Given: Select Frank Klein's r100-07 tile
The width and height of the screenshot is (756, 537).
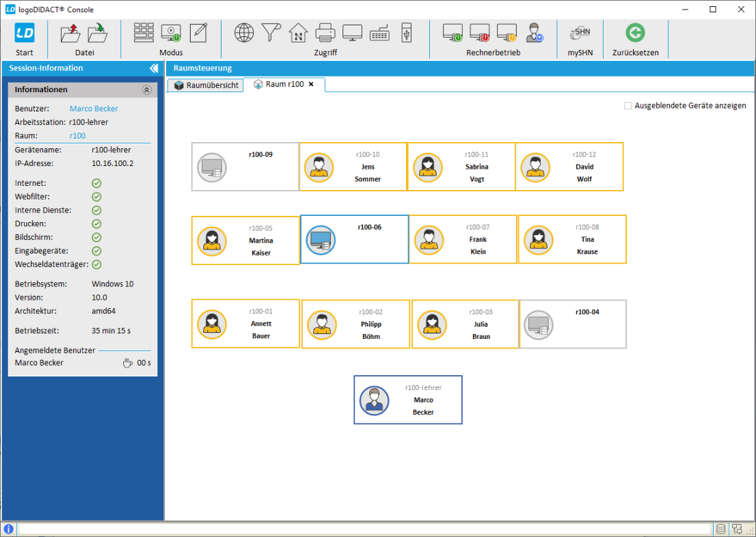Looking at the screenshot, I should pos(463,240).
